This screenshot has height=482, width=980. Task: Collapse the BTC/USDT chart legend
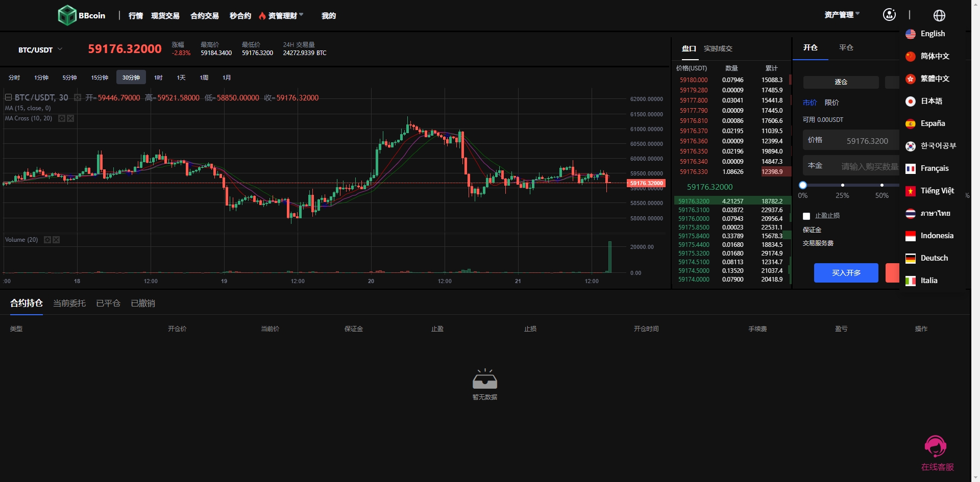click(8, 97)
